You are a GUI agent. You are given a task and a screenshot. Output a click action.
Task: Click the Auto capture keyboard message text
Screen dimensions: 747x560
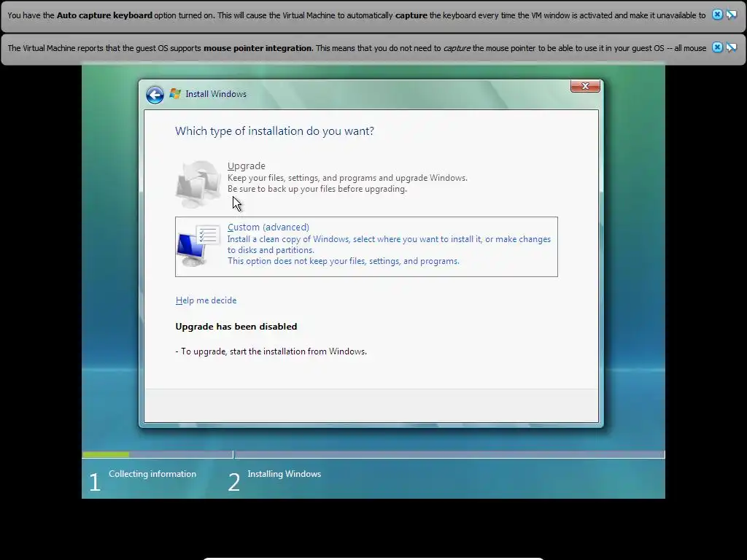pos(356,15)
